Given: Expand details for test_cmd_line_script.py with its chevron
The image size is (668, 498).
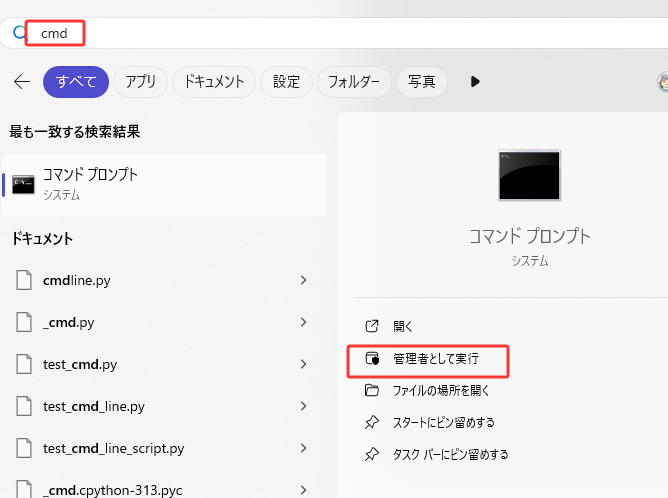Looking at the screenshot, I should pyautogui.click(x=303, y=448).
